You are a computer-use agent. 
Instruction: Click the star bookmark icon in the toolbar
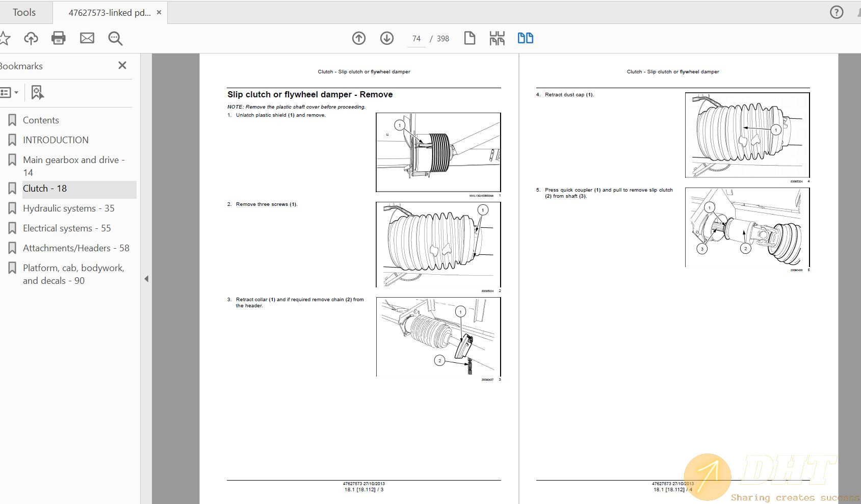pyautogui.click(x=4, y=38)
